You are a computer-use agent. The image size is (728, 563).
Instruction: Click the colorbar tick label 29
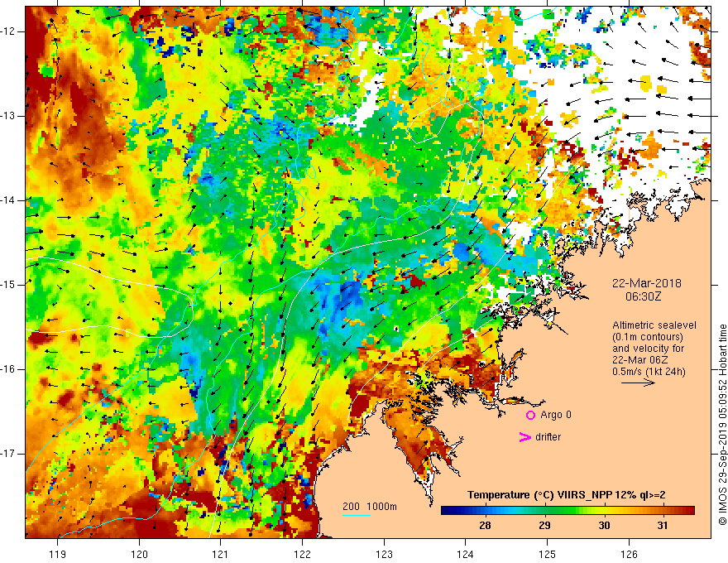tap(544, 525)
